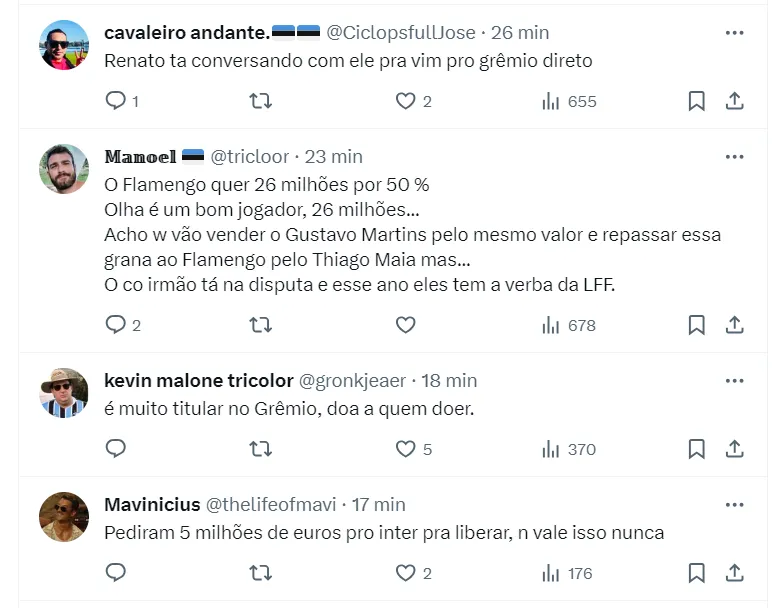Viewport: 773px width, 608px height.
Task: Open more options on cavaleiro andante's tweet
Action: [x=734, y=33]
